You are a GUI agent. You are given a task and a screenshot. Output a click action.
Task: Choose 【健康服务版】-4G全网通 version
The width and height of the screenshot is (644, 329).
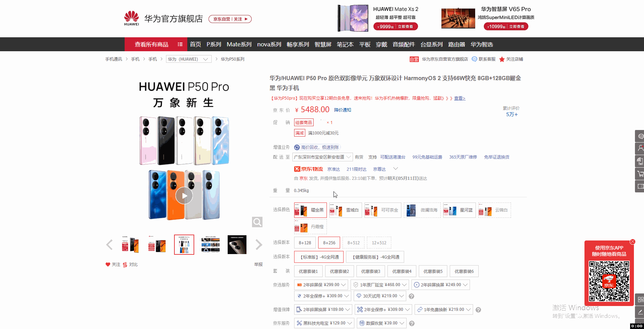[x=375, y=257]
